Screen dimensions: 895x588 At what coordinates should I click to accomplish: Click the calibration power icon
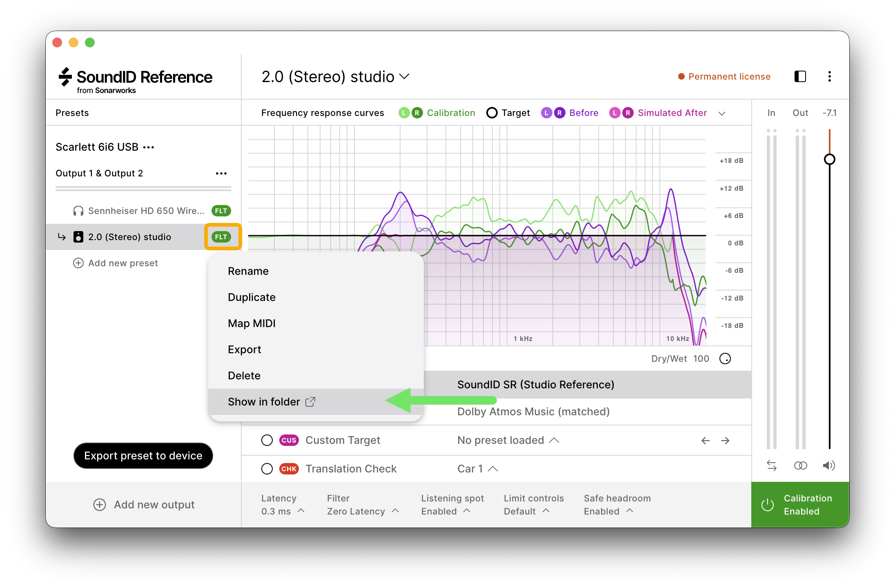768,505
